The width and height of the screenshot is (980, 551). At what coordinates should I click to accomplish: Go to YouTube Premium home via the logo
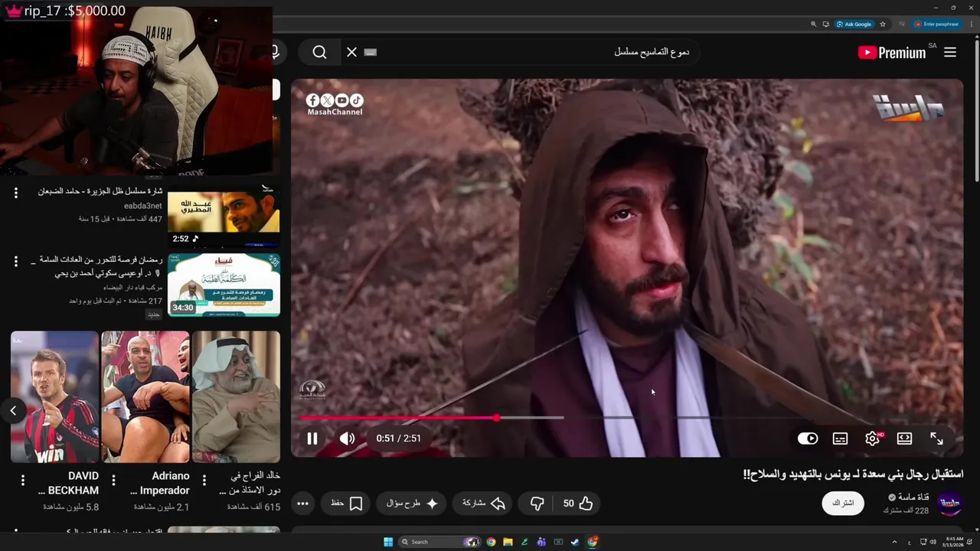(892, 52)
